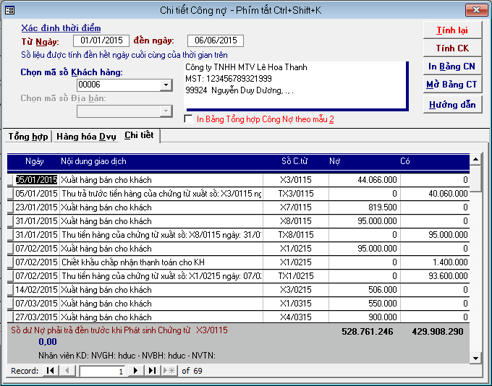Click the detail table vertical scrollbar thumb
The height and width of the screenshot is (386, 492).
[x=476, y=178]
